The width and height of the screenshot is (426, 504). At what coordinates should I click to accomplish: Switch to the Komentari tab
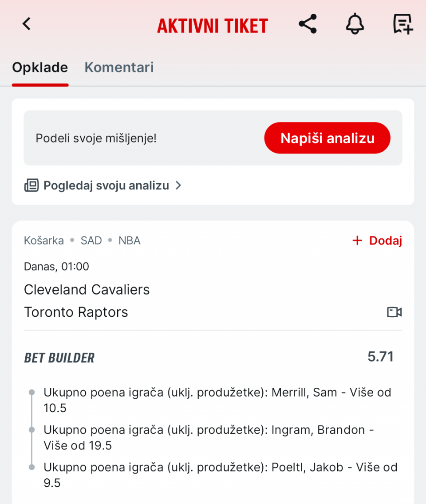click(x=119, y=67)
